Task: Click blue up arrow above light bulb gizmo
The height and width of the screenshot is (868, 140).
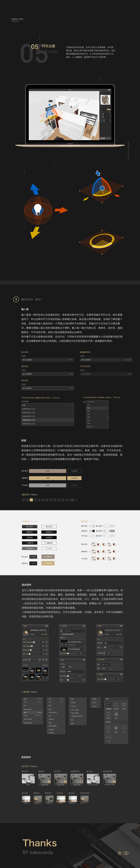Action: click(x=35, y=189)
